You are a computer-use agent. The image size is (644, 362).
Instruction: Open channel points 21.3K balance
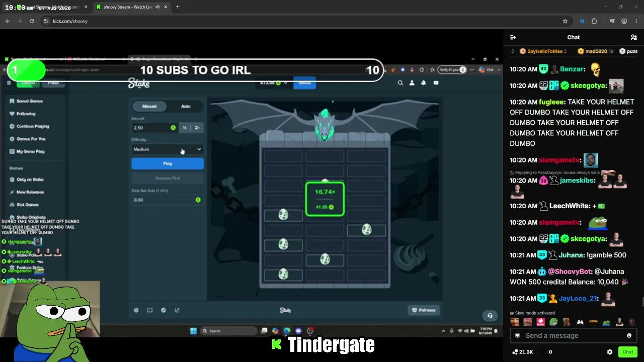522,352
